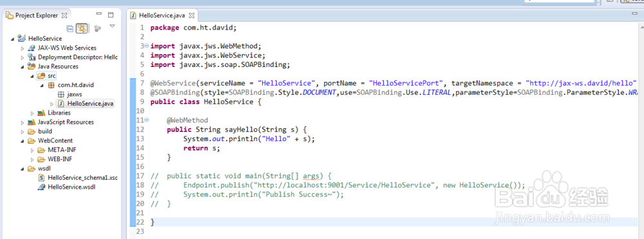This screenshot has width=644, height=239.
Task: Click the Java Resources icon
Action: pyautogui.click(x=31, y=66)
